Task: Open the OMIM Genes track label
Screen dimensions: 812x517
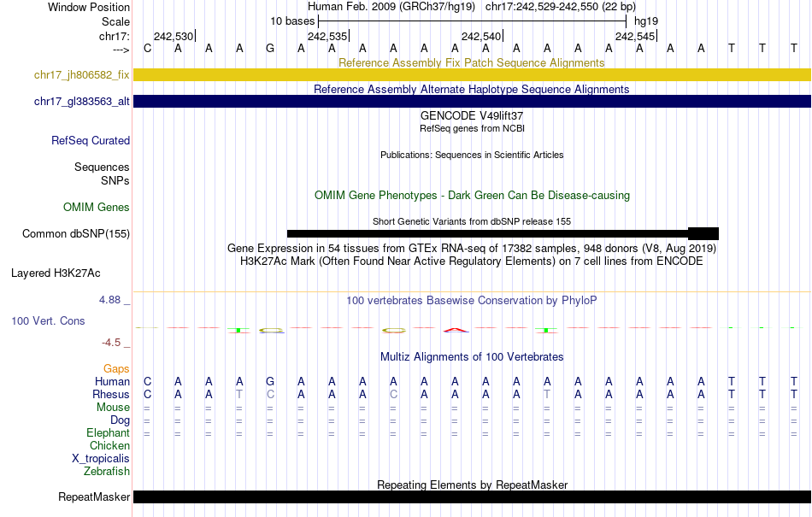Action: tap(97, 207)
